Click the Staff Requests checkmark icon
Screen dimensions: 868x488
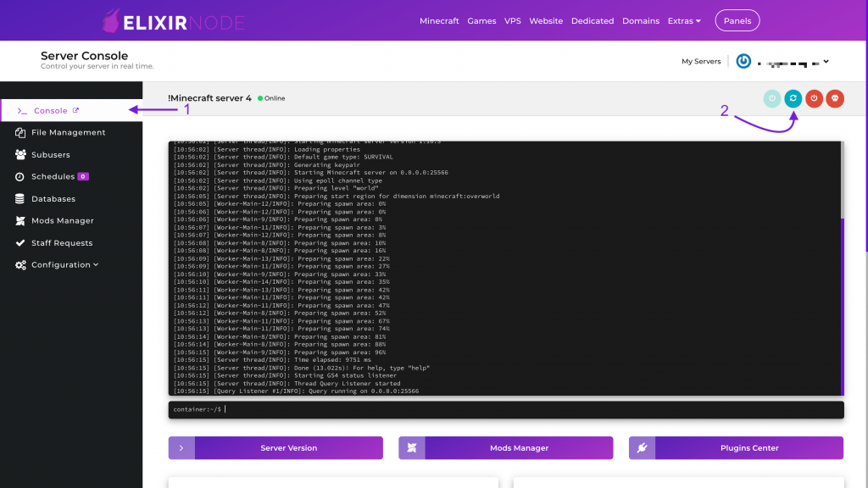[x=20, y=243]
